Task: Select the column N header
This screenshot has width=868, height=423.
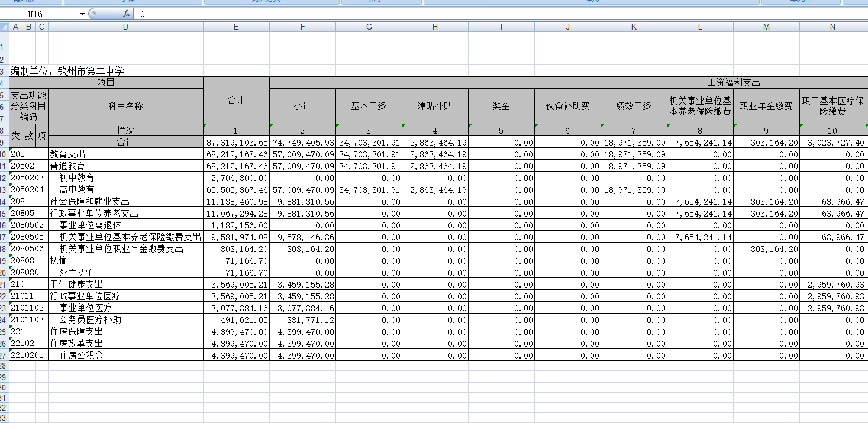Action: click(832, 27)
